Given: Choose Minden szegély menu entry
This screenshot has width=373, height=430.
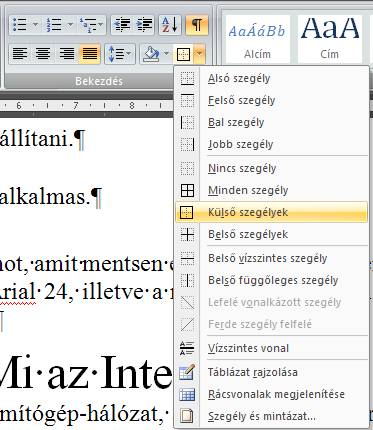Looking at the screenshot, I should pyautogui.click(x=271, y=191).
